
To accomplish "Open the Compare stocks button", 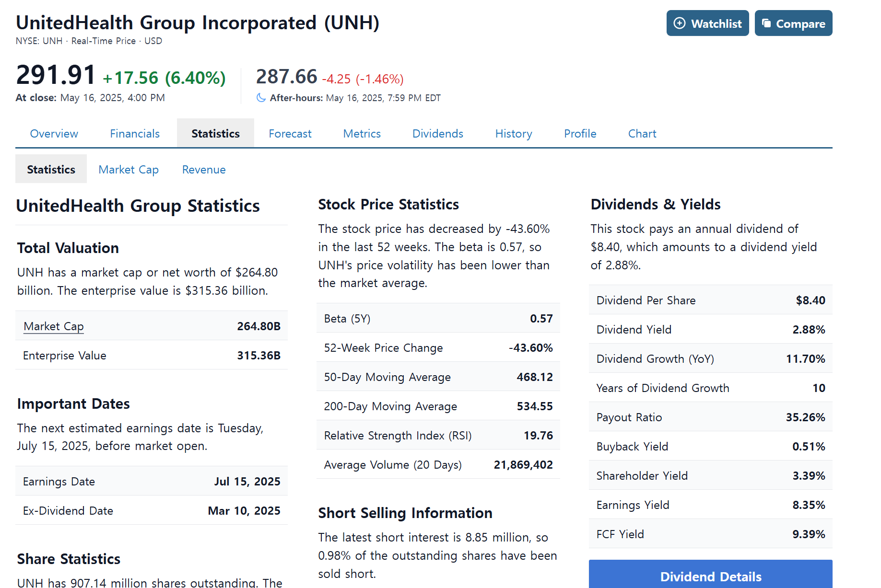I will pyautogui.click(x=793, y=23).
